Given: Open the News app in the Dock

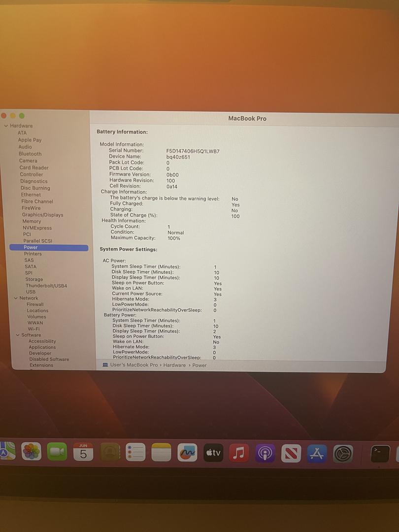Looking at the screenshot, I should pyautogui.click(x=291, y=453).
